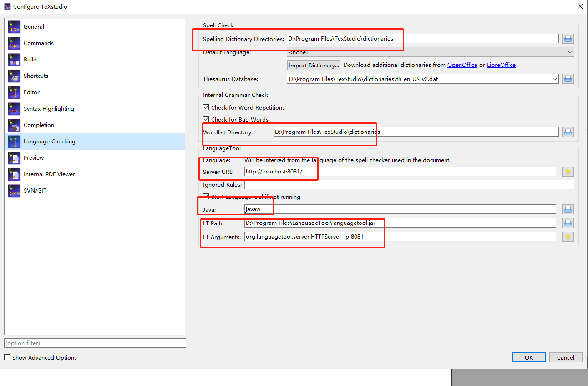588x386 pixels.
Task: Browse for Wordlist Directory folder
Action: 568,132
